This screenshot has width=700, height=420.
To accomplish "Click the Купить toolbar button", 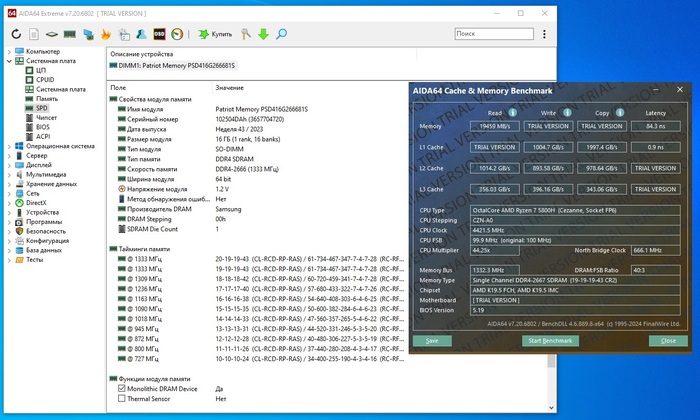I will click(x=215, y=34).
